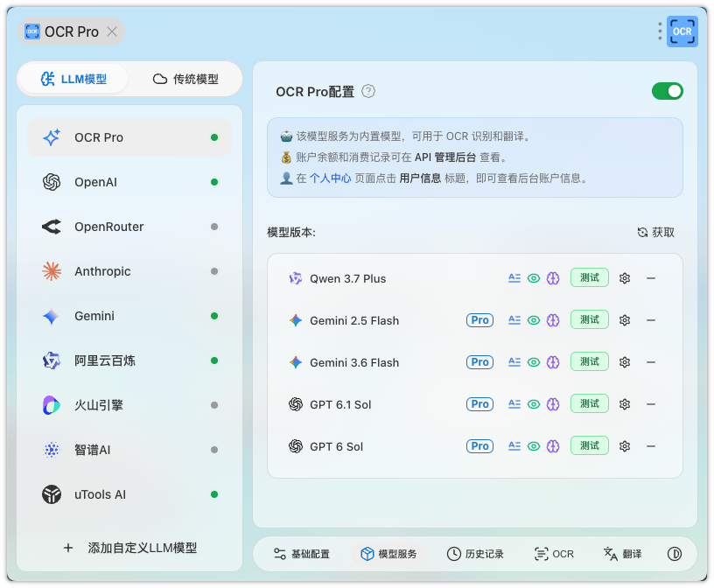Open the 个人中心 link

click(x=330, y=178)
